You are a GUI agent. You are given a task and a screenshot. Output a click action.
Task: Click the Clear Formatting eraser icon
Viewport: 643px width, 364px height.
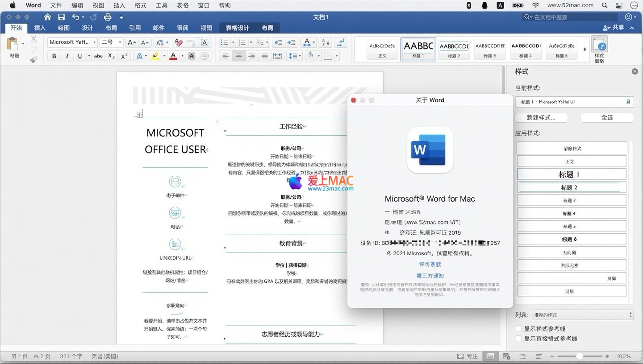[x=178, y=43]
